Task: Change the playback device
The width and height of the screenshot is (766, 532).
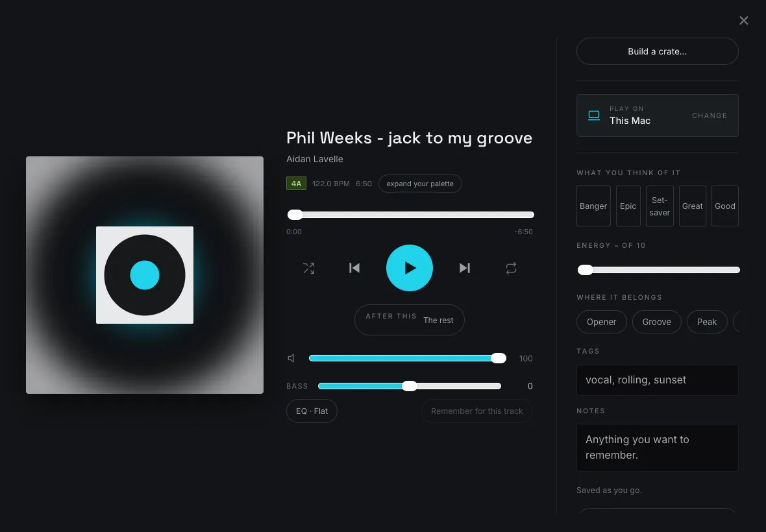Action: [710, 115]
